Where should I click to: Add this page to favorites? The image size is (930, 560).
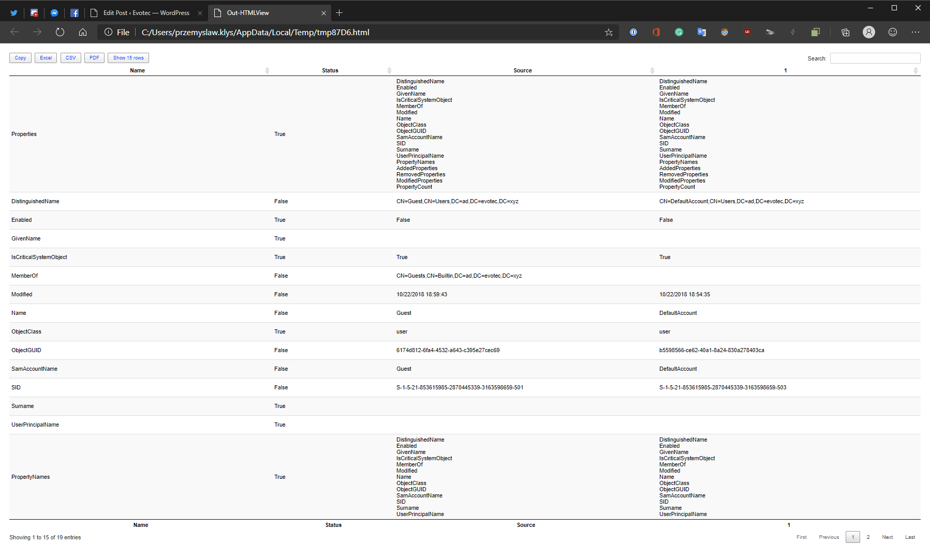click(609, 32)
